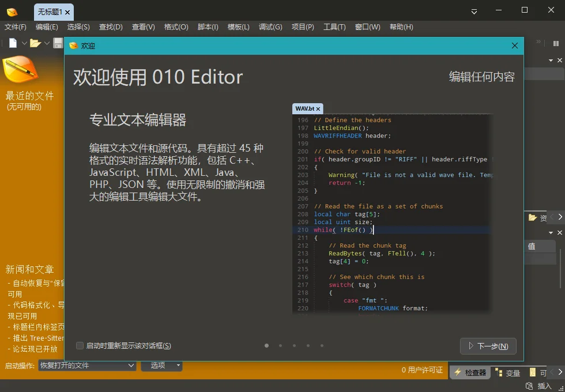Click the New File icon in the toolbar
Viewport: 565px width, 392px height.
pyautogui.click(x=13, y=43)
